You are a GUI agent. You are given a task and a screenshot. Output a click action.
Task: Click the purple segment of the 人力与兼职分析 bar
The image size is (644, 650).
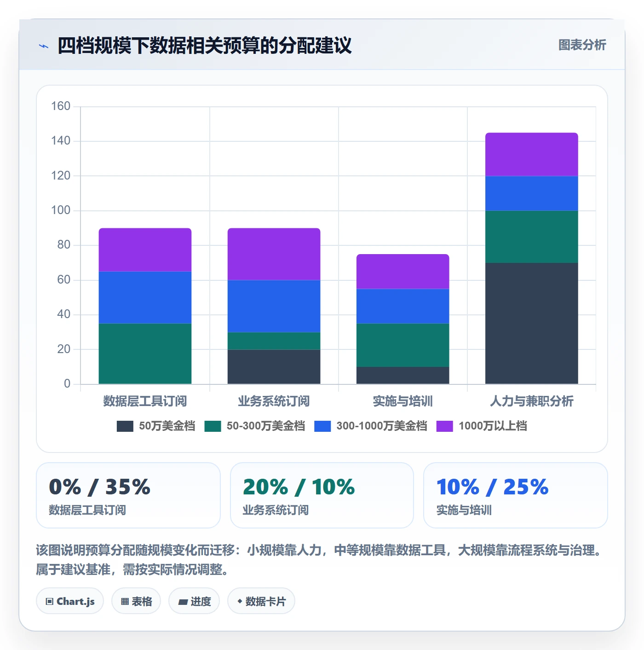pos(531,155)
